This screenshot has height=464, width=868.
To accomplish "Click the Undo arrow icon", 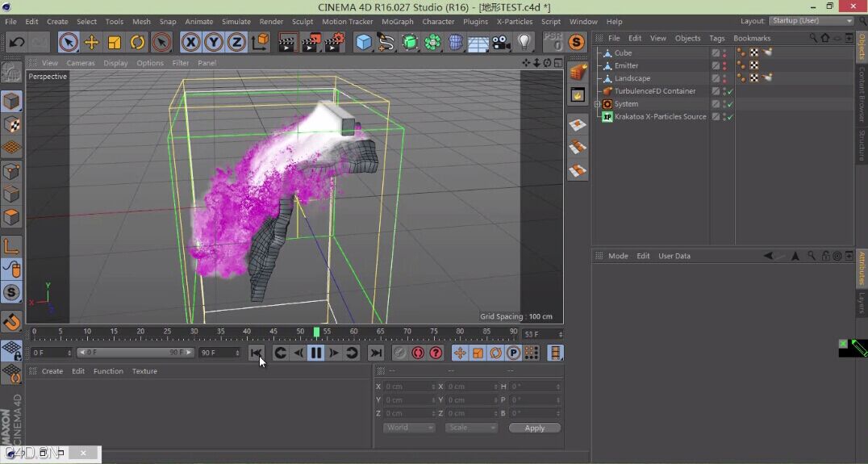I will point(17,42).
